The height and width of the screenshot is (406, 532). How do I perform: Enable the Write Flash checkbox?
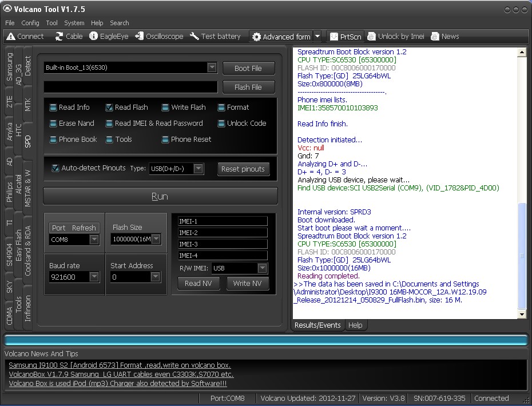[165, 108]
